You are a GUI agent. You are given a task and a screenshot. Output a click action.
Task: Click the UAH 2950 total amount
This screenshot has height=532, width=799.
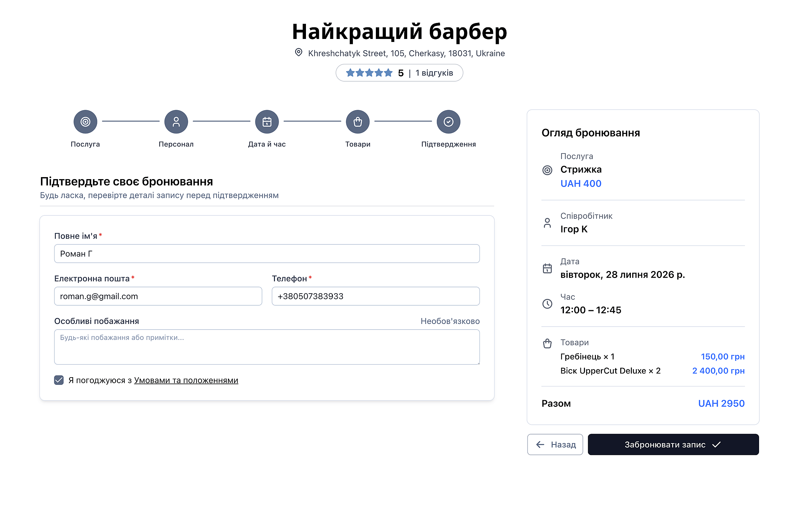(x=721, y=403)
